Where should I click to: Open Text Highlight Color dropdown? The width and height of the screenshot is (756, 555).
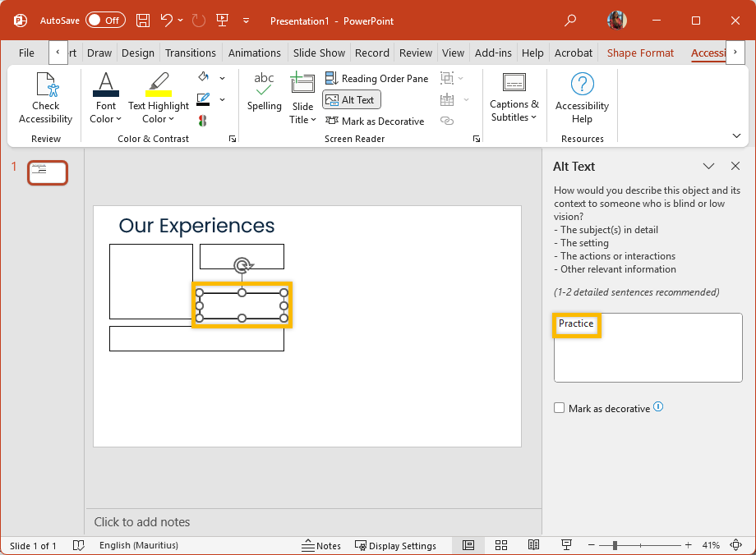159,119
